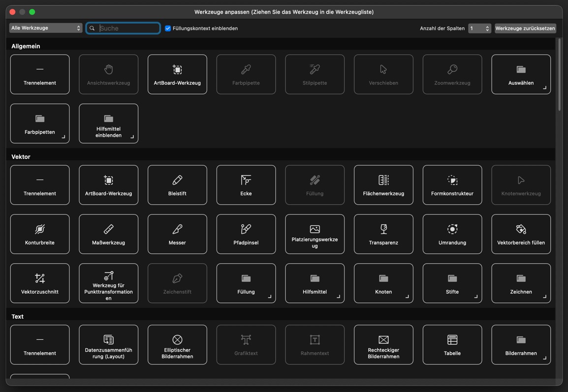Choose the Pfadpinsel tool
The image size is (568, 392).
246,234
